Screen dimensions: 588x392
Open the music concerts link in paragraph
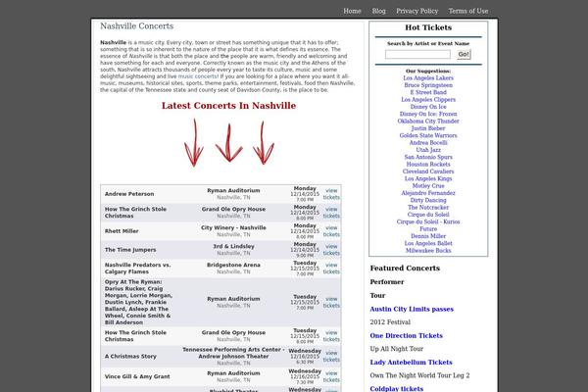(197, 76)
